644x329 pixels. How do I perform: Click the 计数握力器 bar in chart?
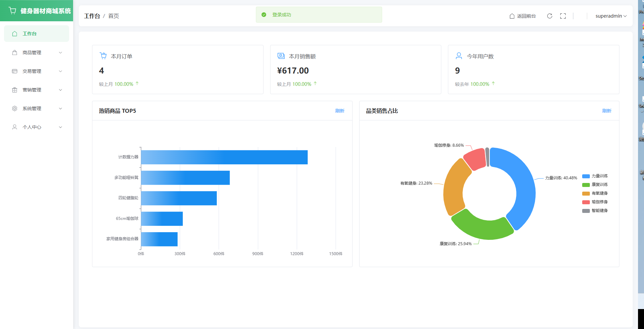coord(224,157)
